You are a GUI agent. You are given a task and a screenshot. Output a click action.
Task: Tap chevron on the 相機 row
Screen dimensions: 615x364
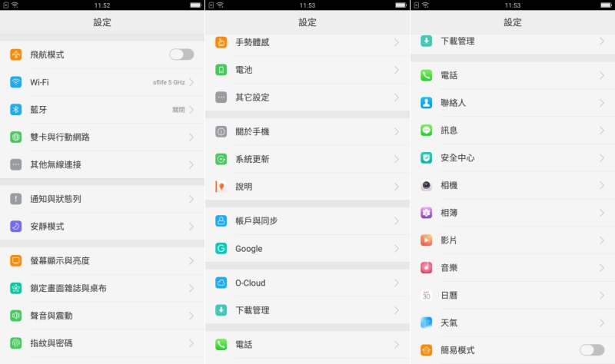click(x=602, y=185)
